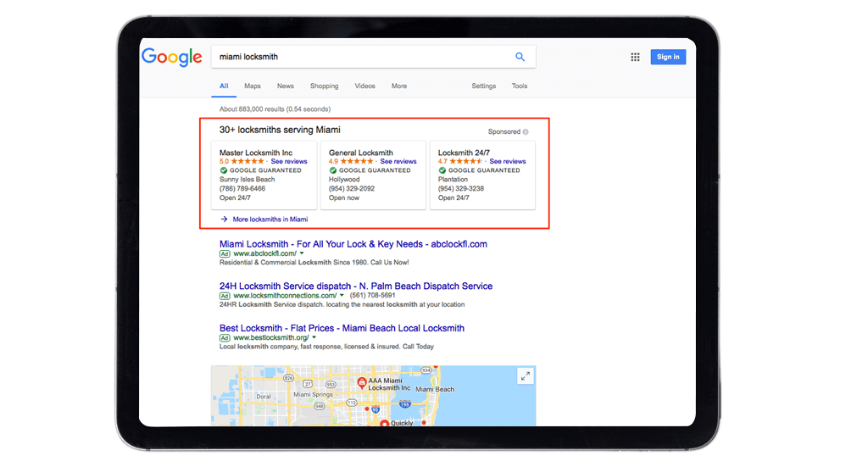This screenshot has height=467, width=868.
Task: Open the Google apps grid
Action: click(x=635, y=57)
